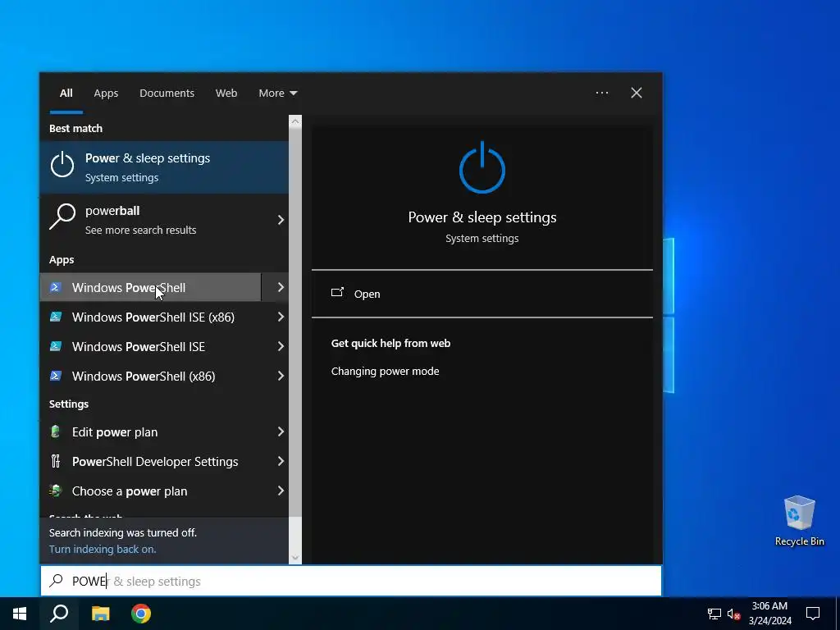Open the notification Action Center icon
The height and width of the screenshot is (630, 840).
(x=813, y=614)
